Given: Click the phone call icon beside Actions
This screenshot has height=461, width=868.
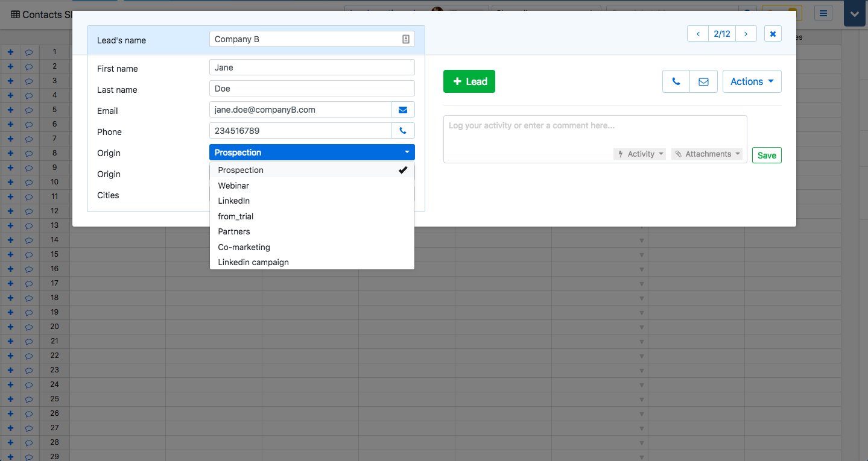Looking at the screenshot, I should coord(676,81).
